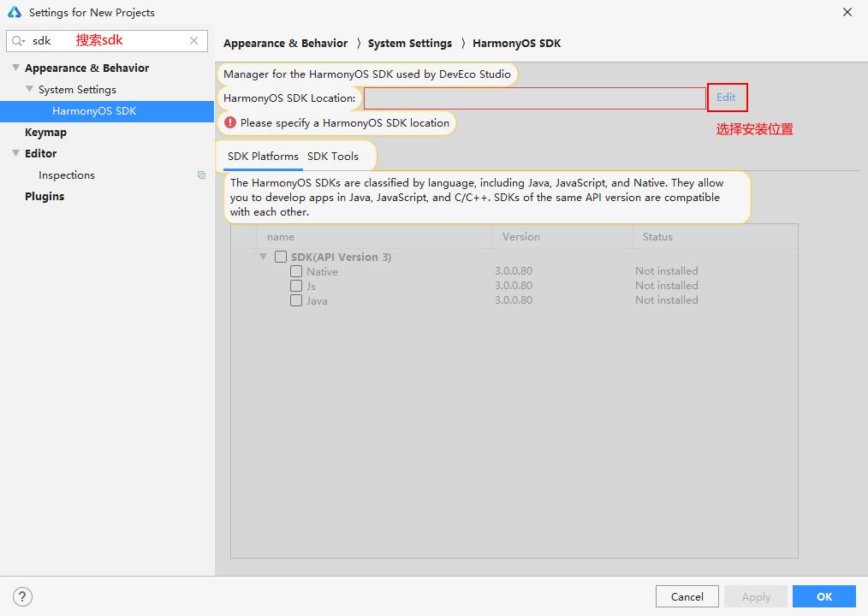
Task: Enable the Native SDK checkbox
Action: click(x=296, y=271)
